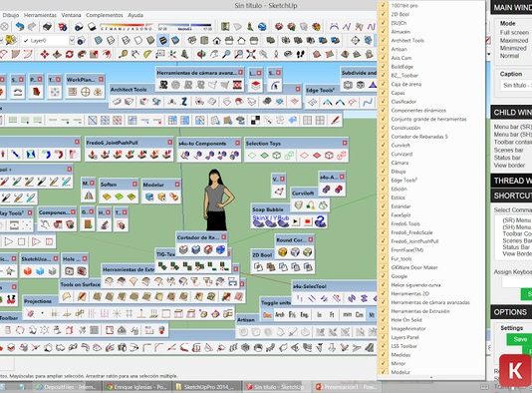The width and height of the screenshot is (532, 393).
Task: Click the blue cube icon in Modelur toolbar
Action: pos(149,196)
